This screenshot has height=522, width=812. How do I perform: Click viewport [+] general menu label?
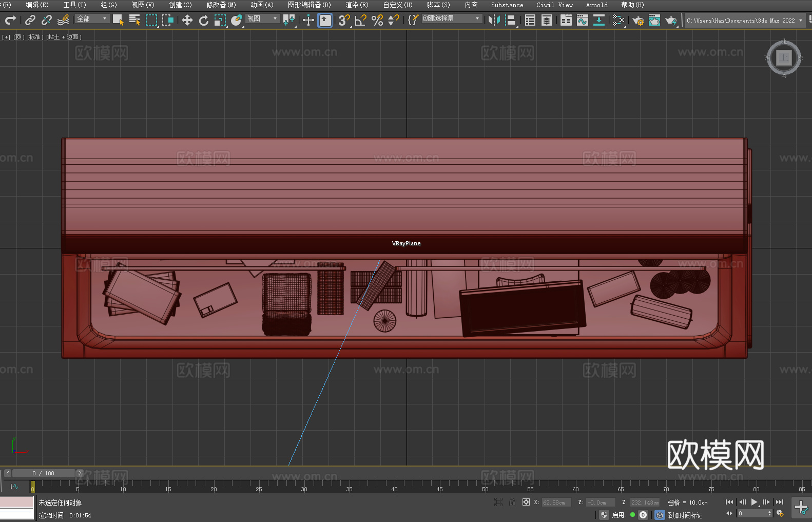point(6,37)
